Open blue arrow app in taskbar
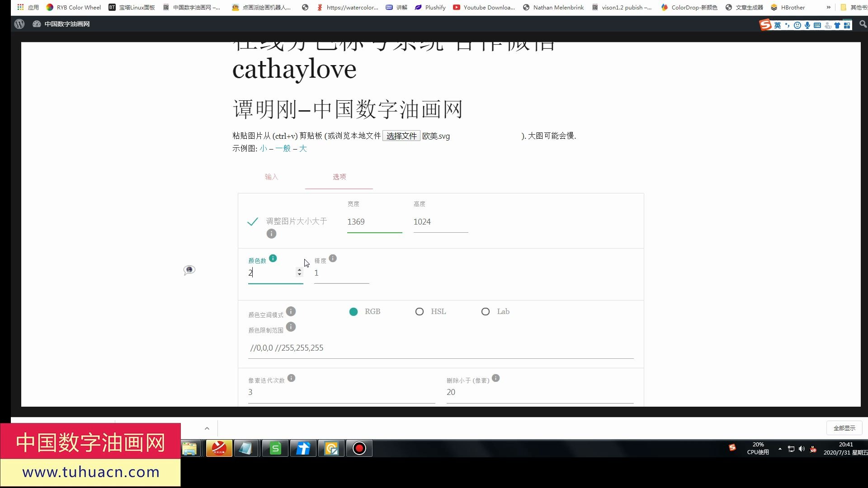 (303, 448)
